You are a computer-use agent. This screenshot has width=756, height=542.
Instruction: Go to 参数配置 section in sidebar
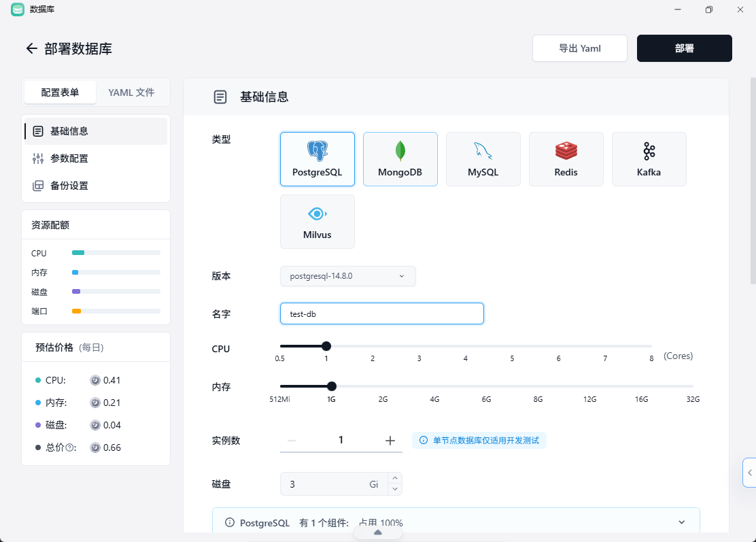pyautogui.click(x=96, y=158)
